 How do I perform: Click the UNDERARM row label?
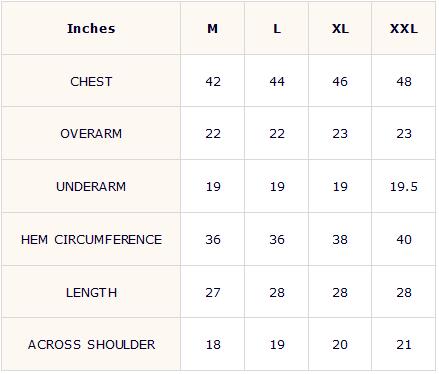(x=91, y=187)
